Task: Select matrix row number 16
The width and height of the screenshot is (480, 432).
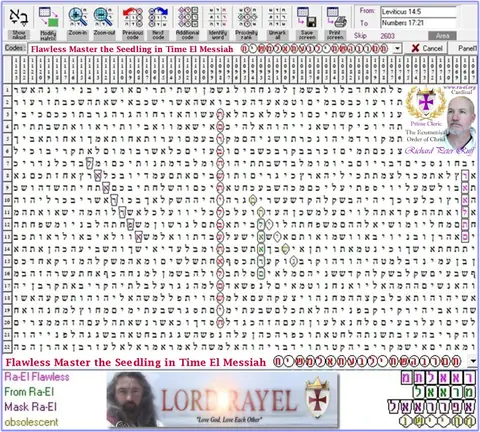Action: tap(7, 273)
